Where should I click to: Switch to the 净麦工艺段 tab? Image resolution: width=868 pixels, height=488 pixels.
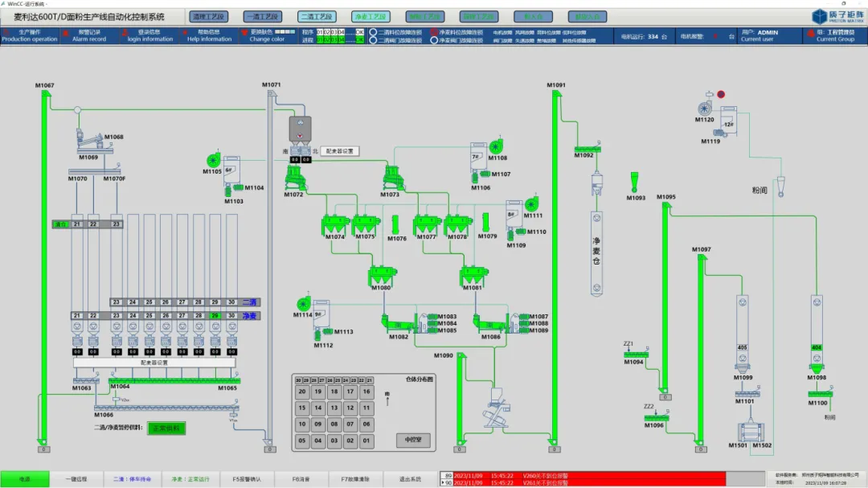pyautogui.click(x=371, y=17)
